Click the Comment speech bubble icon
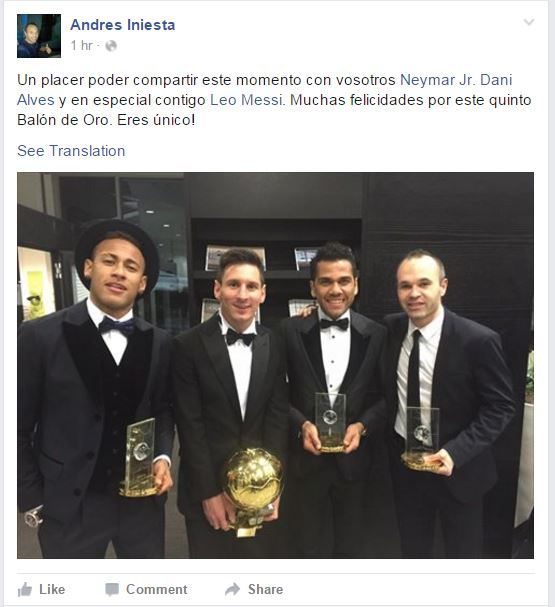 [112, 590]
